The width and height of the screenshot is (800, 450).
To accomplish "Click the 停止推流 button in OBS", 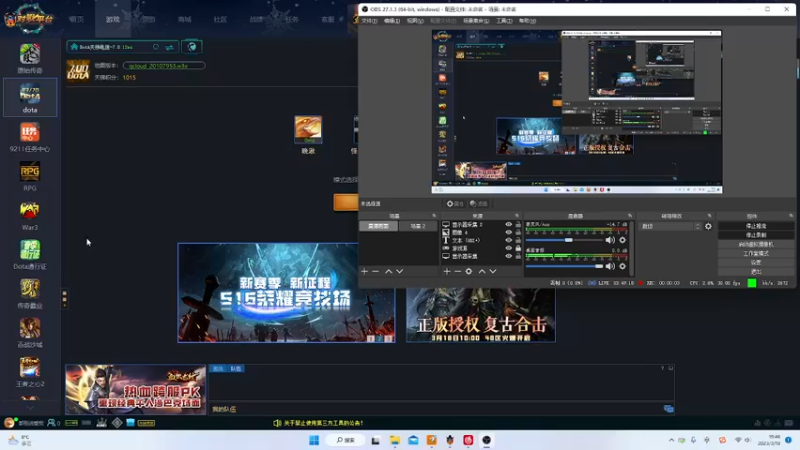I will 756,226.
